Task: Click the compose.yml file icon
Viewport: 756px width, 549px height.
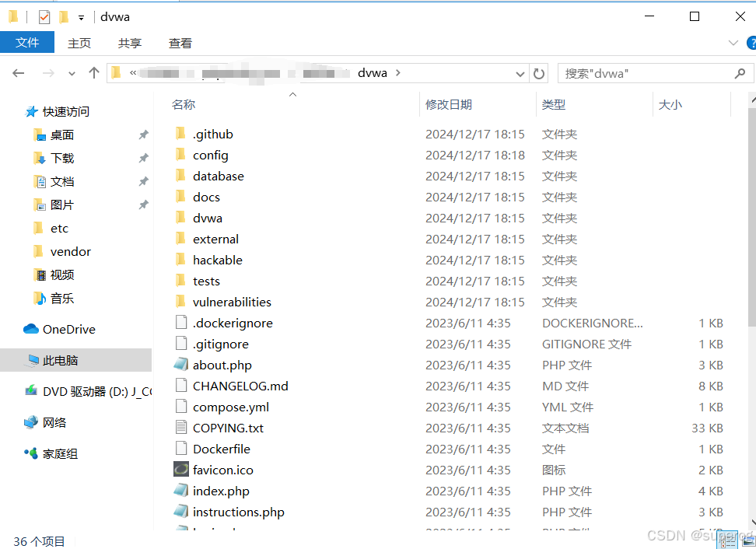Action: click(181, 407)
